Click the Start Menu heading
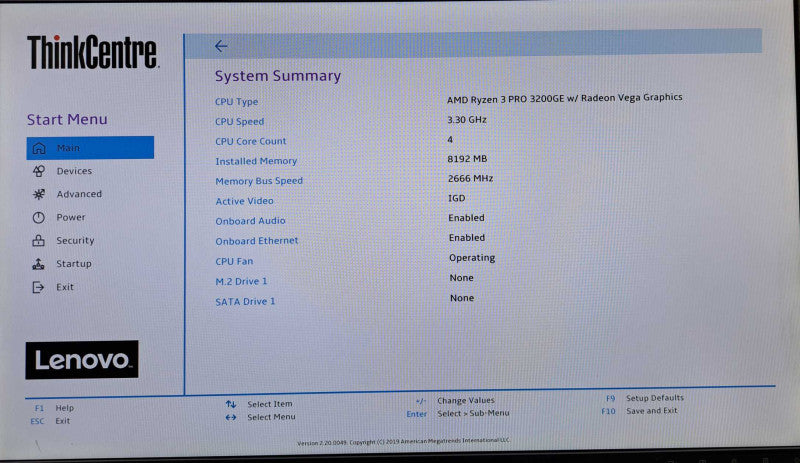The height and width of the screenshot is (463, 800). [x=67, y=119]
